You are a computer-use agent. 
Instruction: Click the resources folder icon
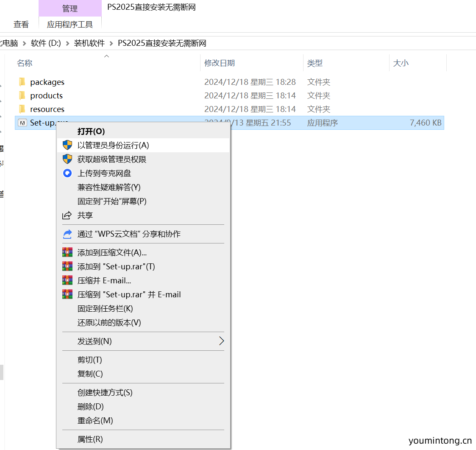tap(22, 109)
